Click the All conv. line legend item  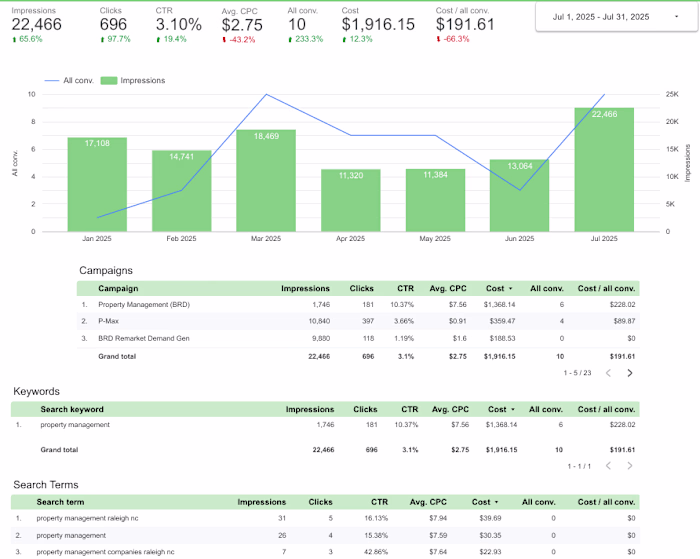69,80
